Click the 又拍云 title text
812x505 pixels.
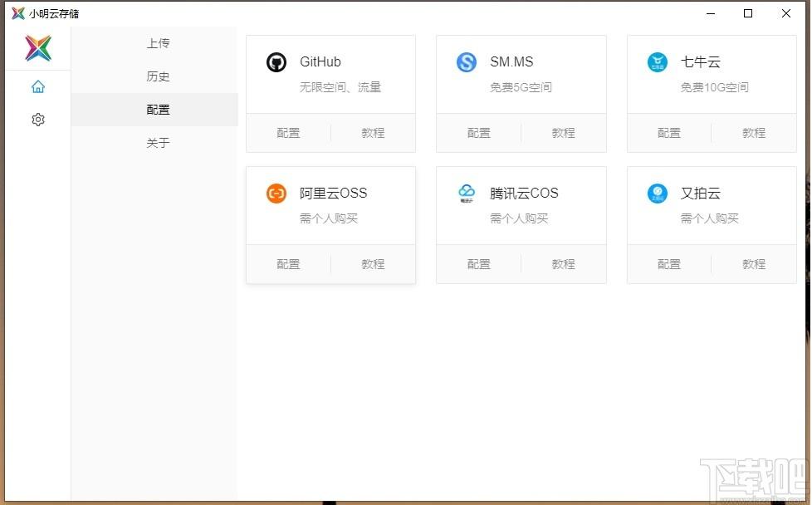[701, 194]
